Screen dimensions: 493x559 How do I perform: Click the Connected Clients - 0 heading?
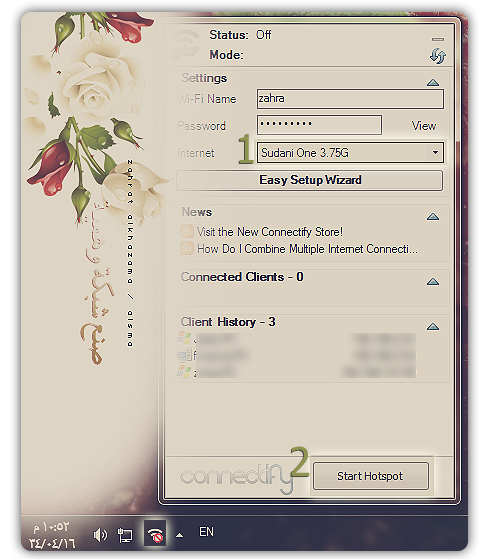[x=242, y=277]
